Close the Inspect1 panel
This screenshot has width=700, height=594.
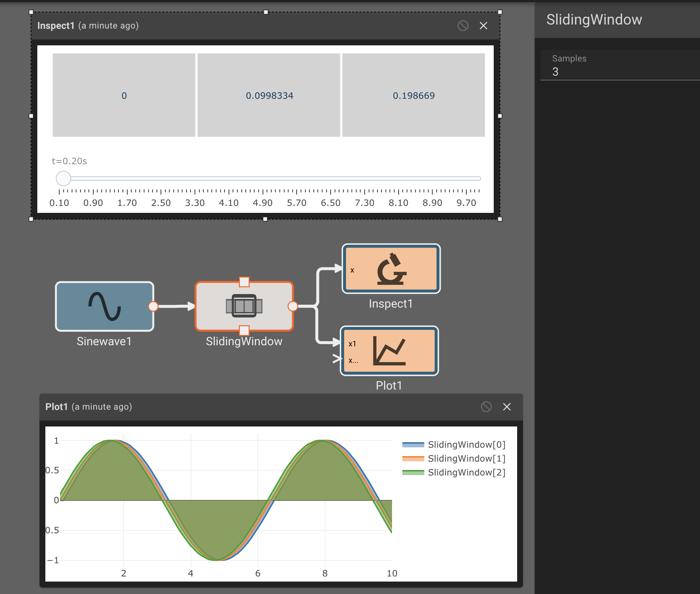pos(483,26)
